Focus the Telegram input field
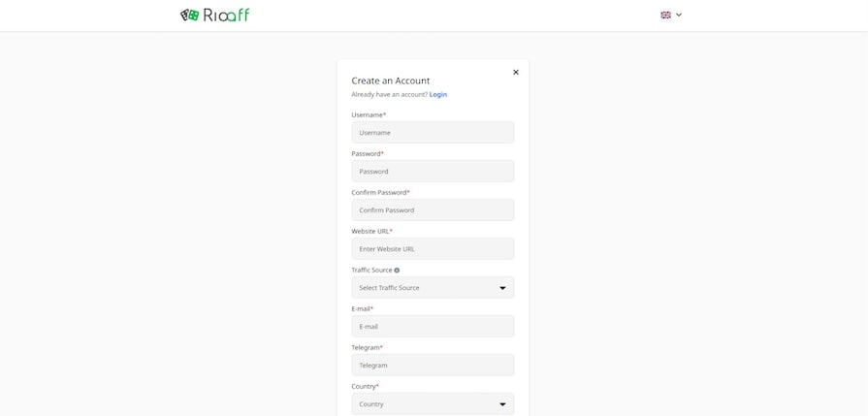This screenshot has height=416, width=868. coord(433,365)
